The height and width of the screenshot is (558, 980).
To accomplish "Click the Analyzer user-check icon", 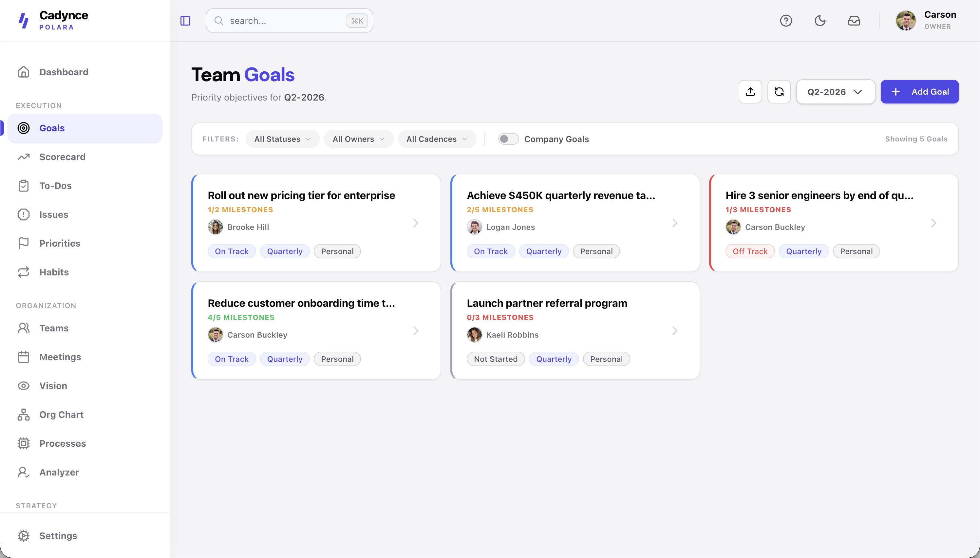I will [x=23, y=472].
